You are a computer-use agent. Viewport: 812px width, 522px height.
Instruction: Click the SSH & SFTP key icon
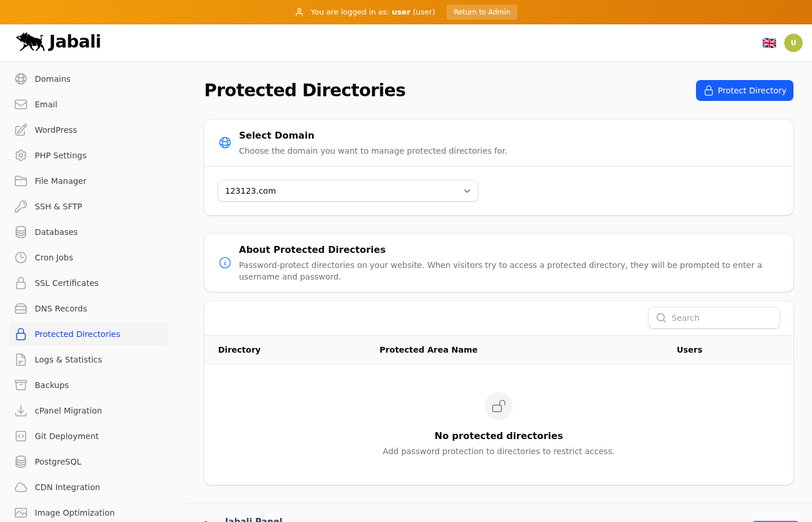(x=21, y=206)
